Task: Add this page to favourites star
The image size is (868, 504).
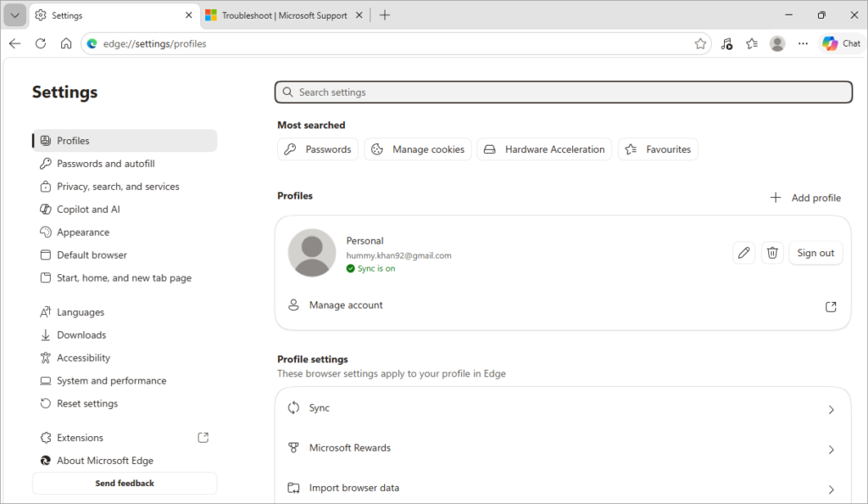Action: [x=700, y=44]
